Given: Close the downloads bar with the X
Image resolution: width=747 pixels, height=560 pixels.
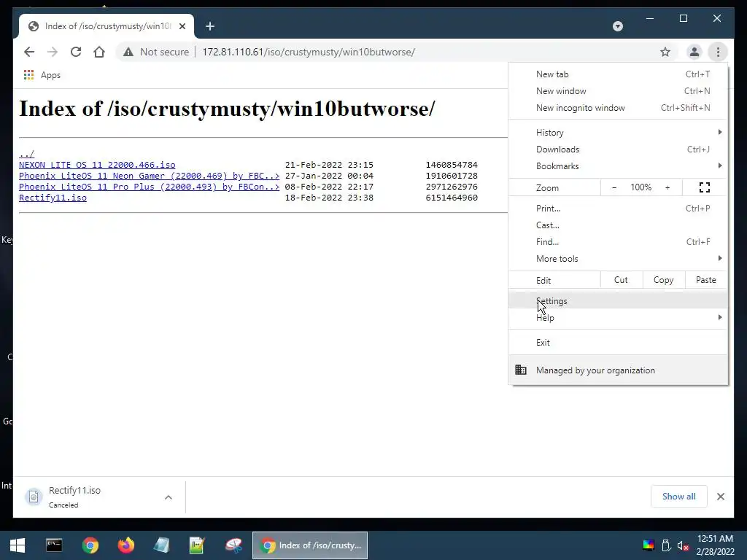Looking at the screenshot, I should (x=720, y=497).
